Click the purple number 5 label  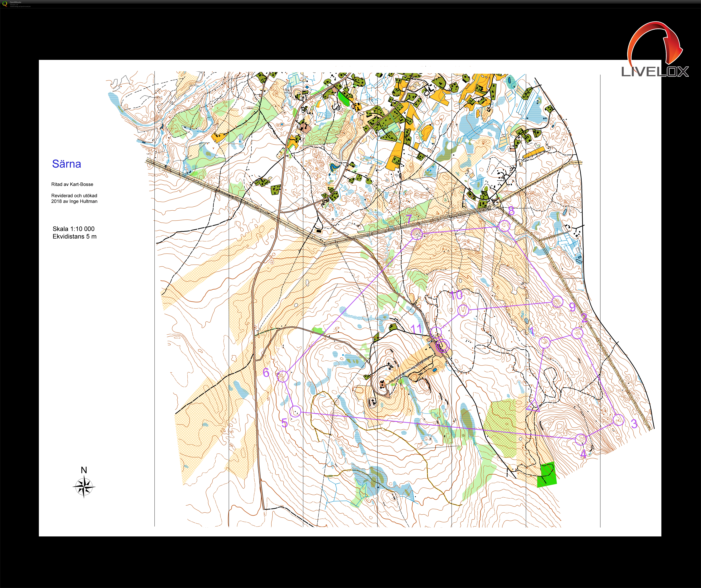coord(284,423)
